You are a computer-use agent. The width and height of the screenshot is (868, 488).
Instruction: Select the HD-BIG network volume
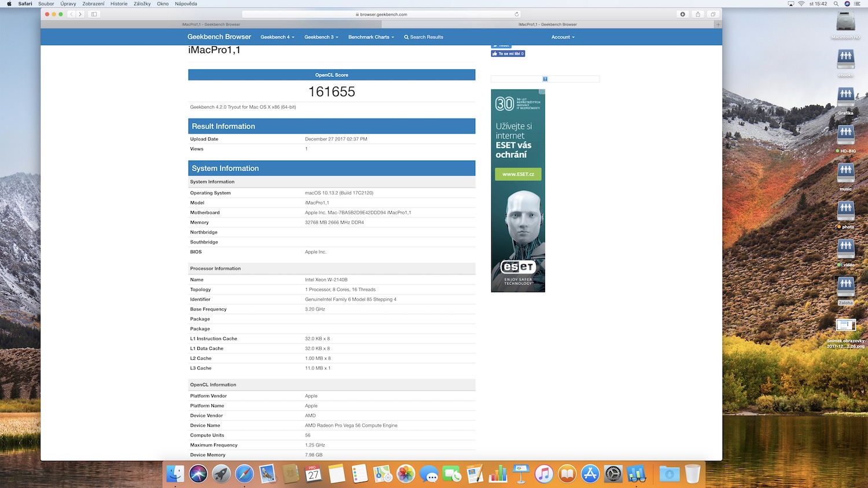click(x=845, y=139)
